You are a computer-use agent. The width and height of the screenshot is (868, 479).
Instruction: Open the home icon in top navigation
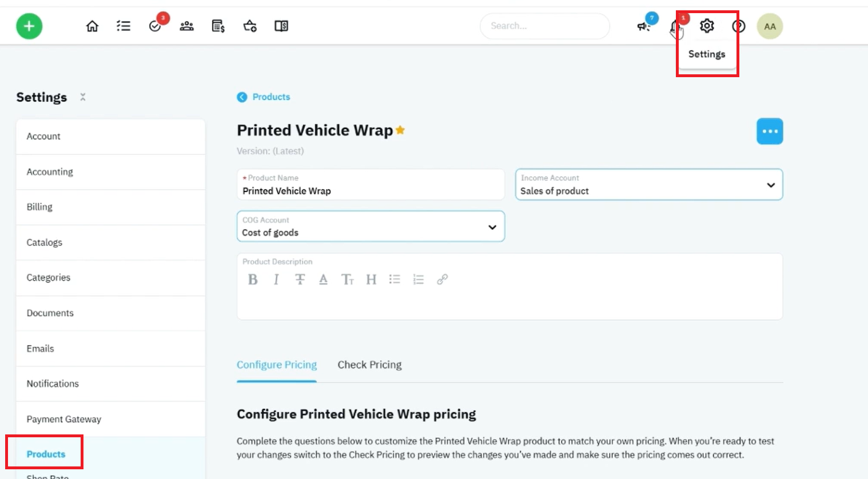coord(92,26)
